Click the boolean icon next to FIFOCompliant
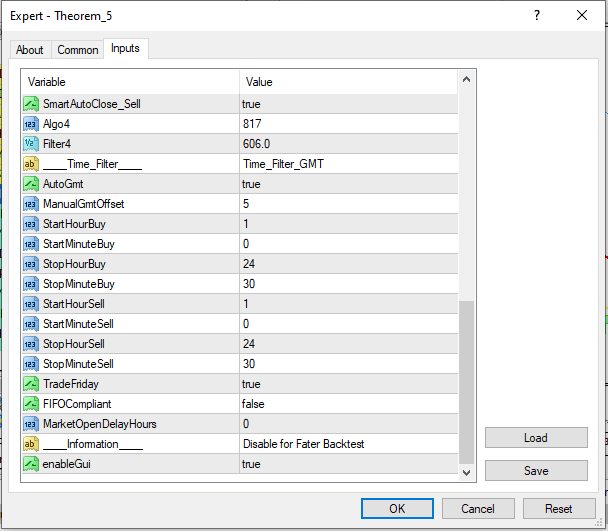The image size is (608, 531). coord(31,404)
